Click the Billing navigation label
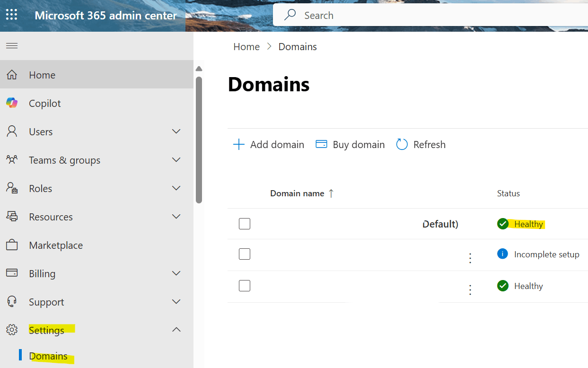588x368 pixels. (42, 273)
